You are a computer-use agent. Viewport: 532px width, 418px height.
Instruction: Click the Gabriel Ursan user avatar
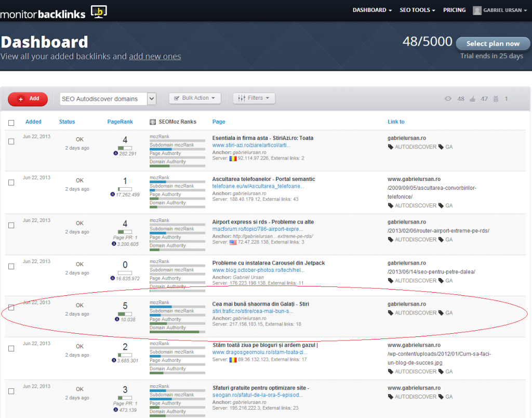point(477,10)
